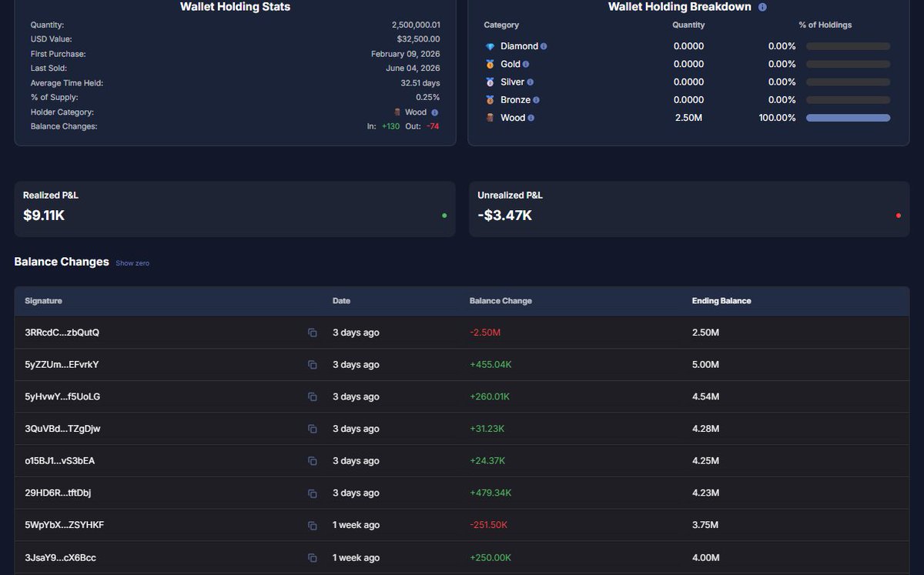Screen dimensions: 924x575
Task: Copy signature 3QuVBd...TZgDjw
Action: tap(312, 429)
